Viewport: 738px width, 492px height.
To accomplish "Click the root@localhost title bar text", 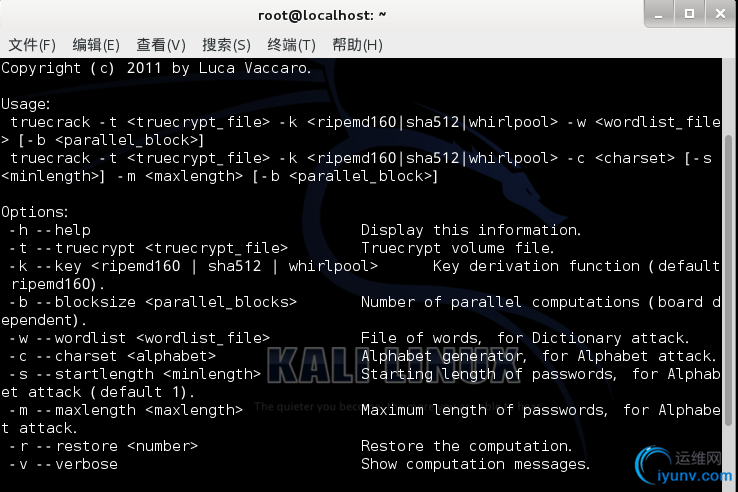I will pyautogui.click(x=322, y=16).
